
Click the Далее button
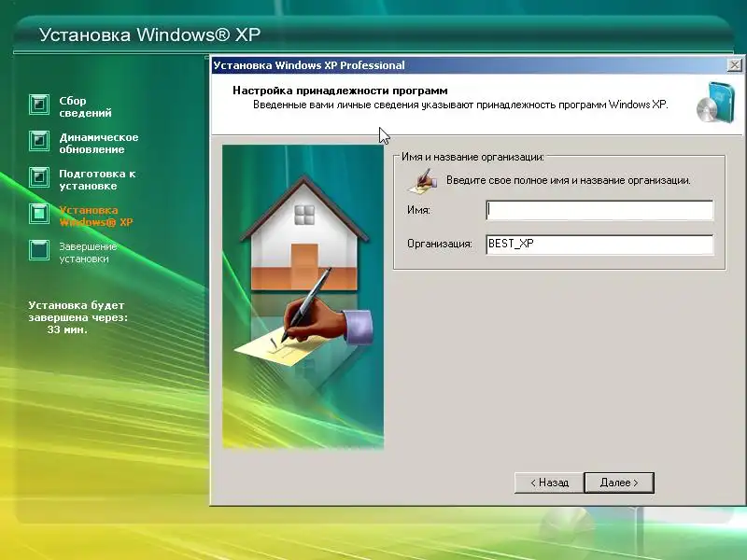point(619,483)
